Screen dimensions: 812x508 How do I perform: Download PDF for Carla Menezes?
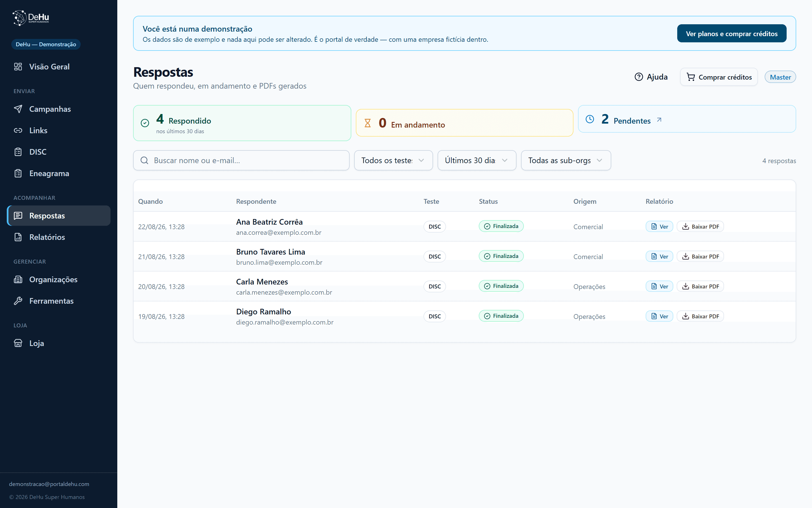point(700,286)
